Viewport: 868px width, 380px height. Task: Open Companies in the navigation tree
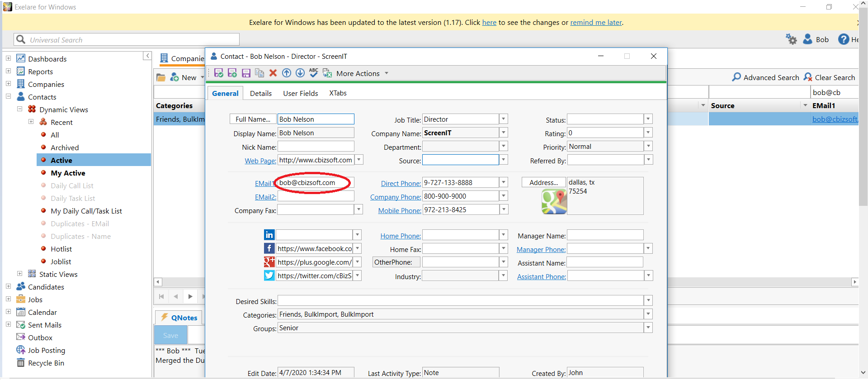pos(46,84)
